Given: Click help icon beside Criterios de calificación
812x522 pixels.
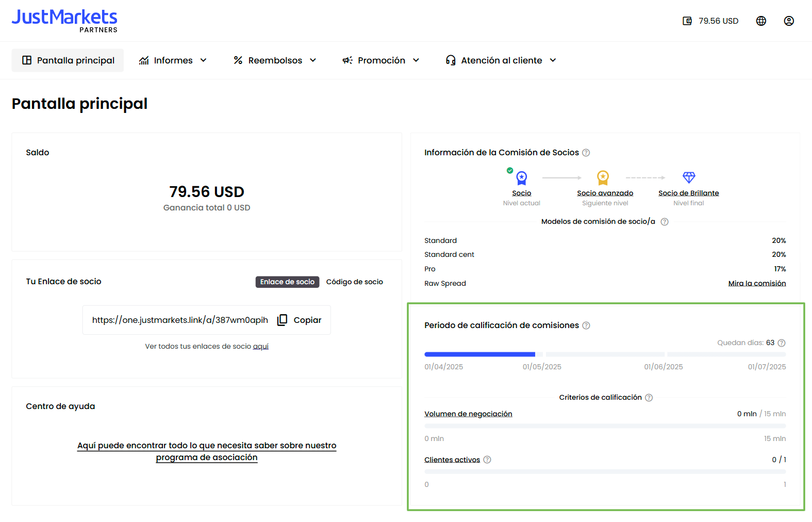Looking at the screenshot, I should [x=649, y=398].
